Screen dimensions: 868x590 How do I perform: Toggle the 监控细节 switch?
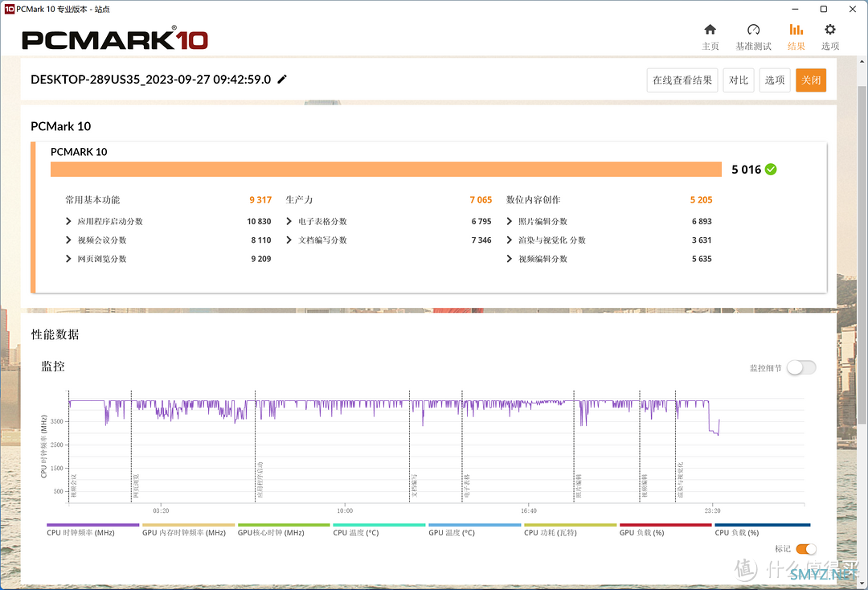pos(801,367)
